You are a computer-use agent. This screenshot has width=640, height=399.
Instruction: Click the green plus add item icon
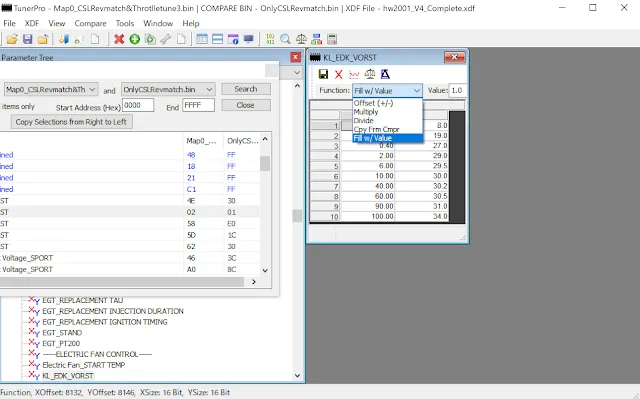(x=134, y=39)
